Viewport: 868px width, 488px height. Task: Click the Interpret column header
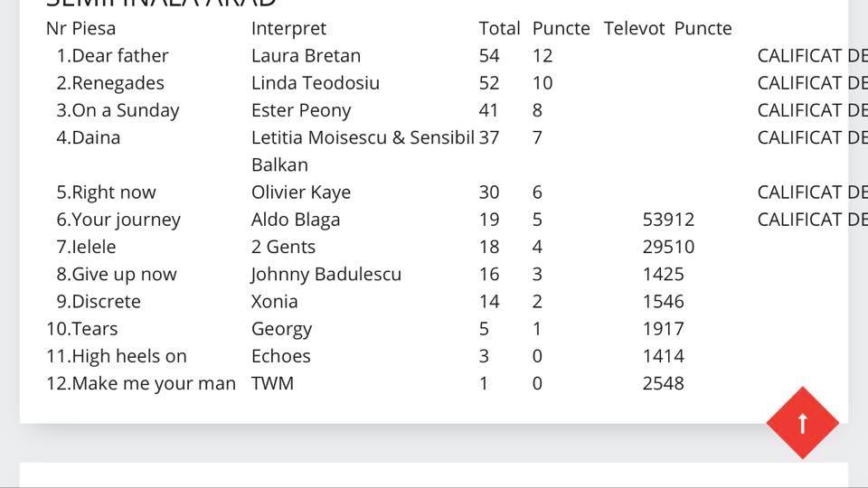[288, 29]
